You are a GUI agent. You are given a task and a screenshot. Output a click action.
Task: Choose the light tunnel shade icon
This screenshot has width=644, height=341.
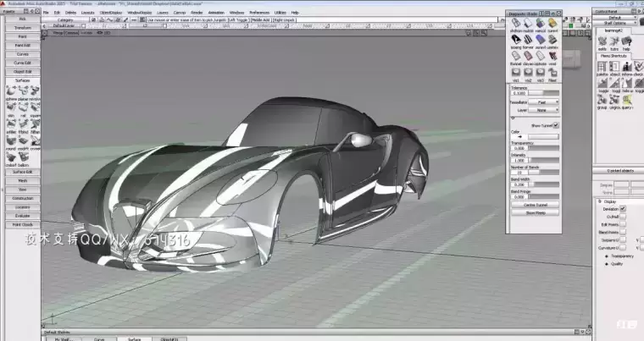(516, 56)
